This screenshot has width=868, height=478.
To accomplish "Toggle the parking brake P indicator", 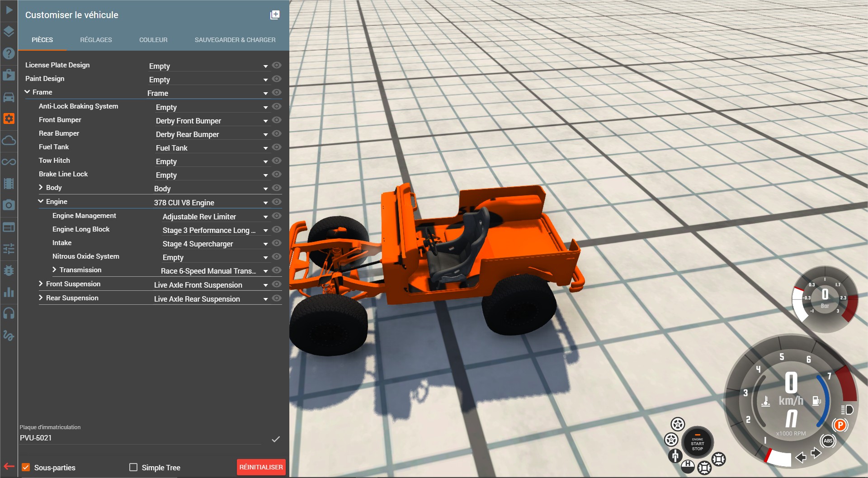I will [840, 425].
